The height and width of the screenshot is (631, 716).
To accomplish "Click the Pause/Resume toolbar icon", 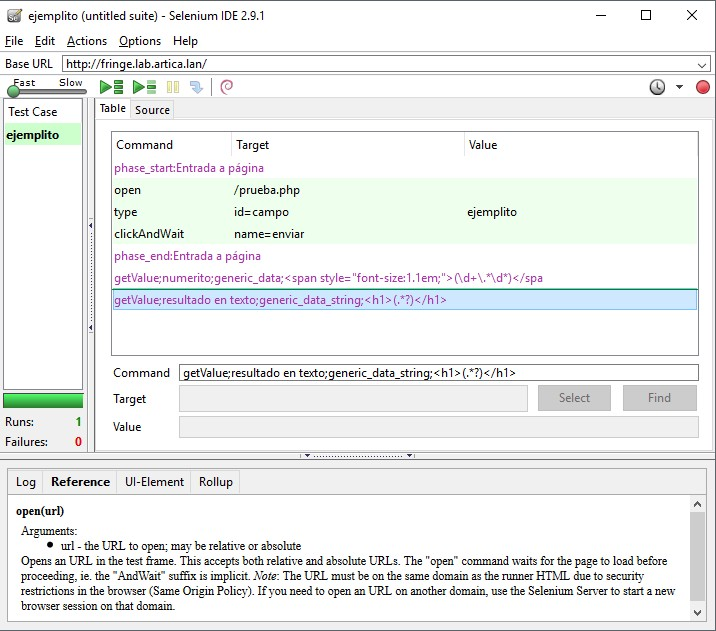I will point(173,87).
